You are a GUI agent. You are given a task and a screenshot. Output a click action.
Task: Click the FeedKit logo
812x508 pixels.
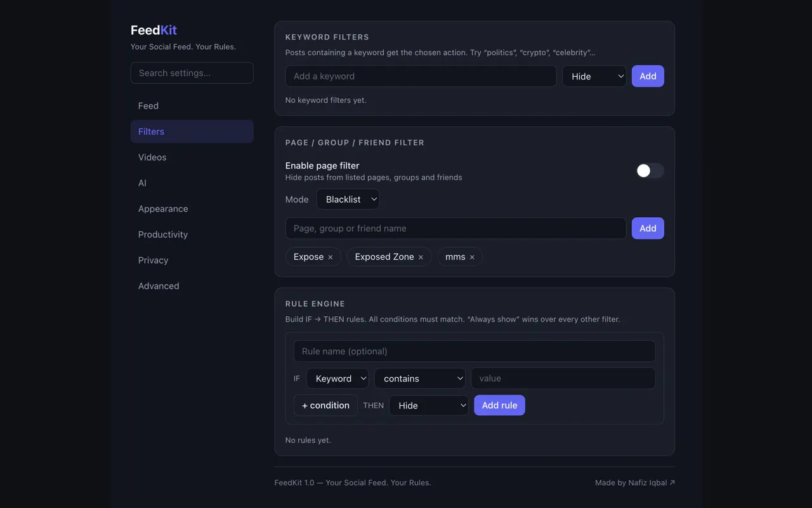point(154,30)
